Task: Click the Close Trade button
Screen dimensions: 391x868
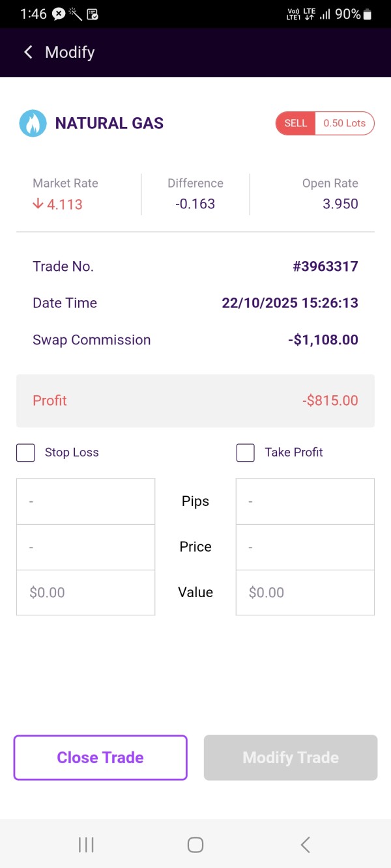Action: pos(100,757)
